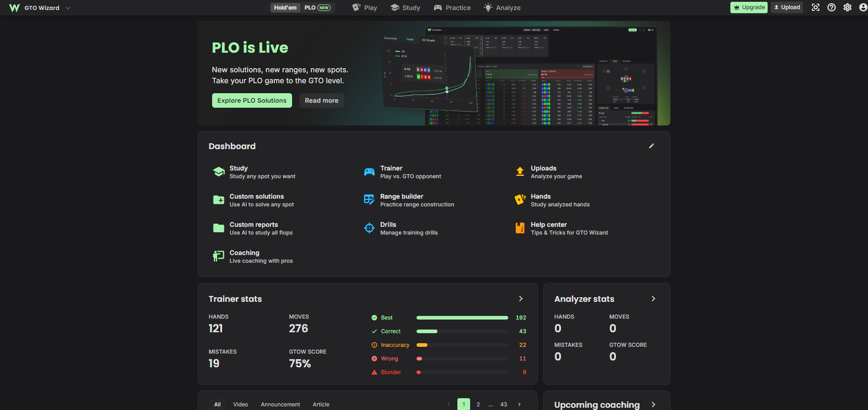Open Play vs. GTO opponent
The width and height of the screenshot is (868, 410).
pyautogui.click(x=411, y=176)
